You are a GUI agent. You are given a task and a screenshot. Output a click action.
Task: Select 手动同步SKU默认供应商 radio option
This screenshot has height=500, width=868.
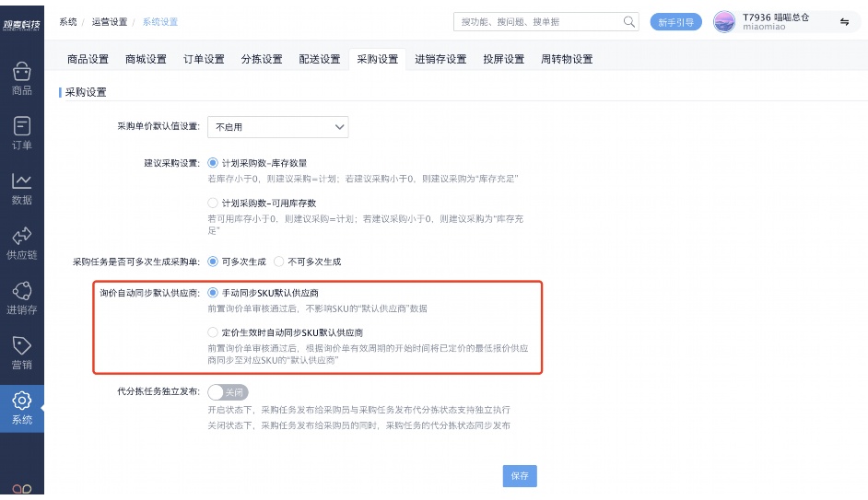pyautogui.click(x=213, y=293)
